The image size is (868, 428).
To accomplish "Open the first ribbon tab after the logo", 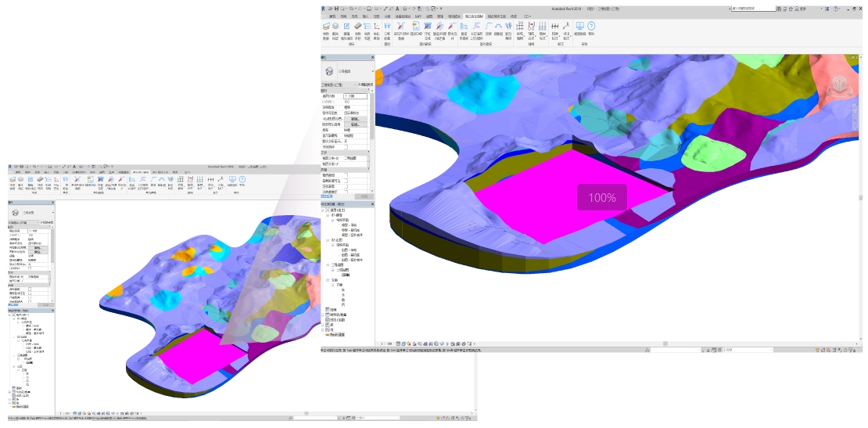I will pyautogui.click(x=332, y=16).
